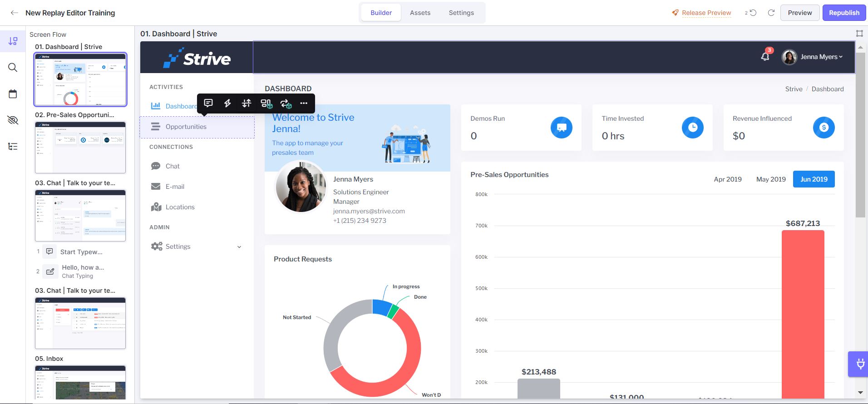Open more options ellipsis in floating toolbar
This screenshot has width=868, height=404.
(x=304, y=103)
